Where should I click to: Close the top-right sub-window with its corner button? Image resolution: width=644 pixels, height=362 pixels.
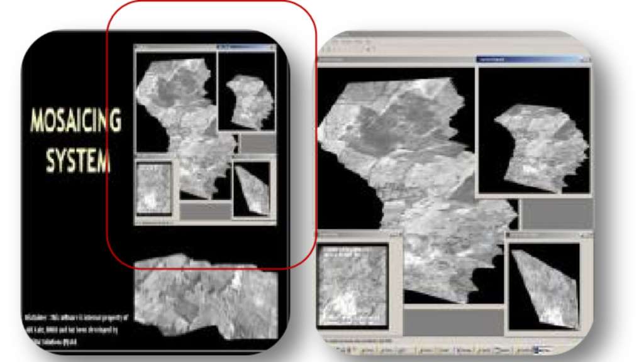click(586, 59)
